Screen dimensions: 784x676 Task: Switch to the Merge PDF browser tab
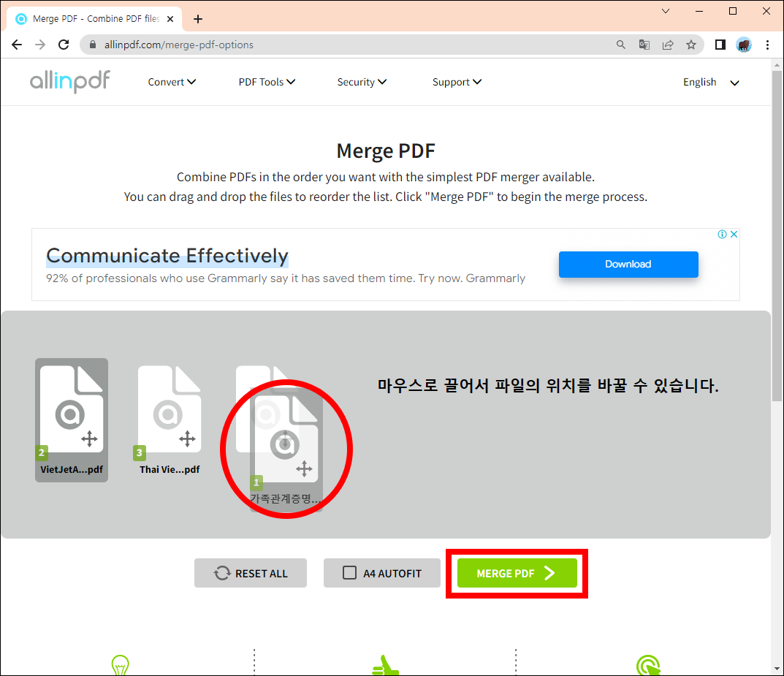[x=88, y=18]
